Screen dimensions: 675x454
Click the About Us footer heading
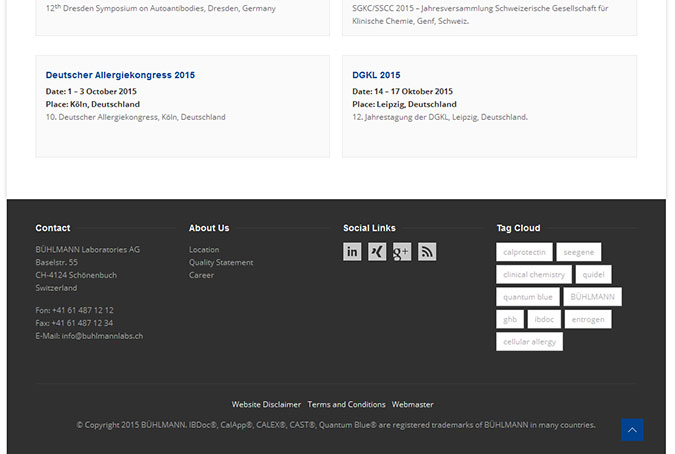coord(209,228)
